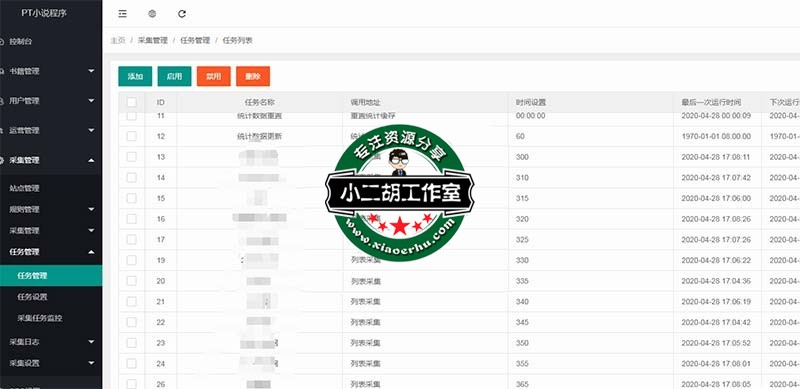
Task: Expand the 书籍管理 menu arrow
Action: [x=91, y=71]
